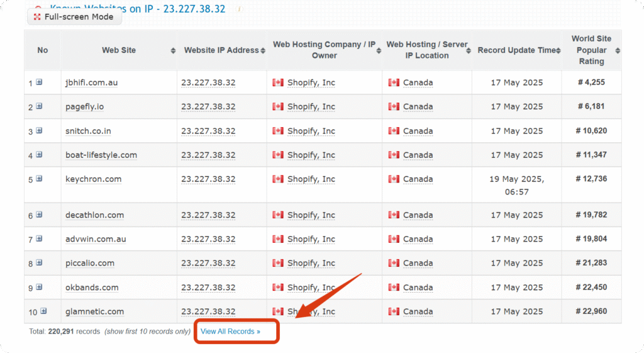Click Canada flag in keychron.com location cell
The height and width of the screenshot is (353, 644).
[394, 179]
